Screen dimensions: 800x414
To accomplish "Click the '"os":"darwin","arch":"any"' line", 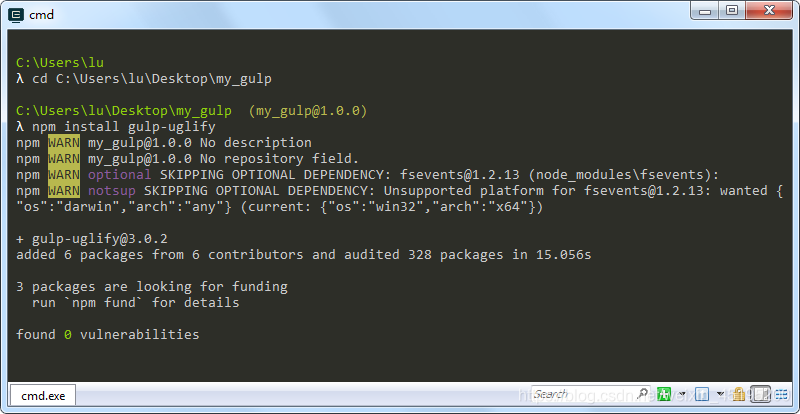I will (280, 207).
